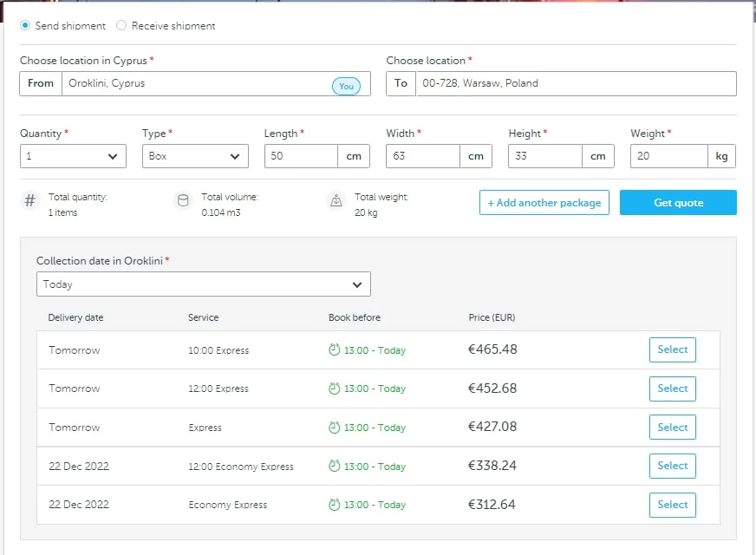Click the total volume cylinder icon
Screen dimensions: 756x555
click(x=183, y=201)
